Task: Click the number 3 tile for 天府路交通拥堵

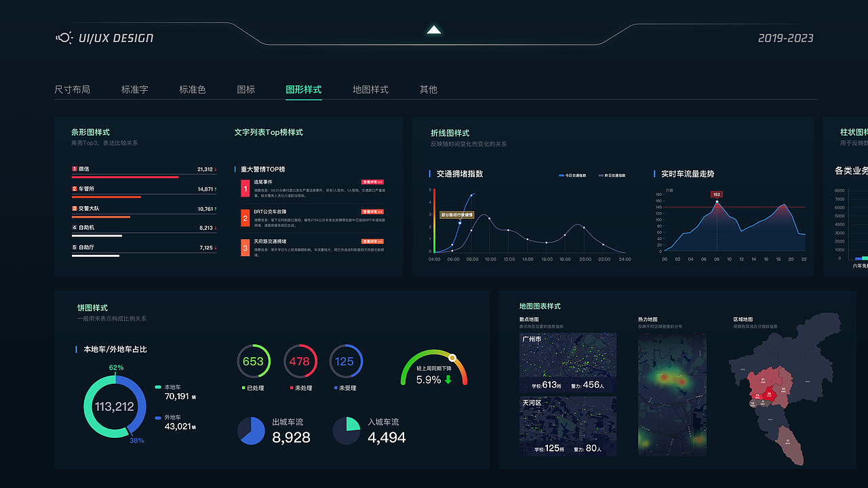Action: click(245, 248)
